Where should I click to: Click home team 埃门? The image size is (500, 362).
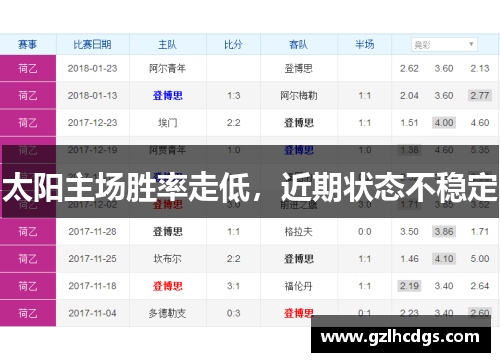click(x=167, y=123)
